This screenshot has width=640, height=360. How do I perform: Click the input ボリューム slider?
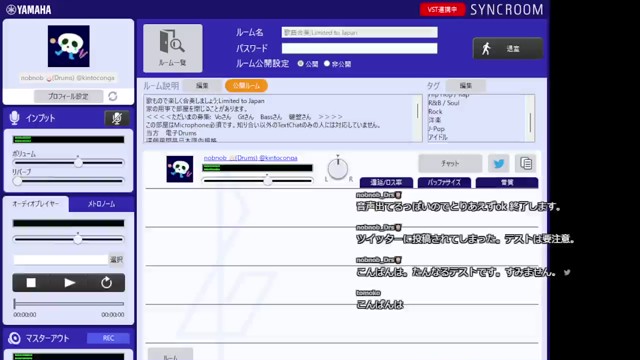tap(68, 162)
